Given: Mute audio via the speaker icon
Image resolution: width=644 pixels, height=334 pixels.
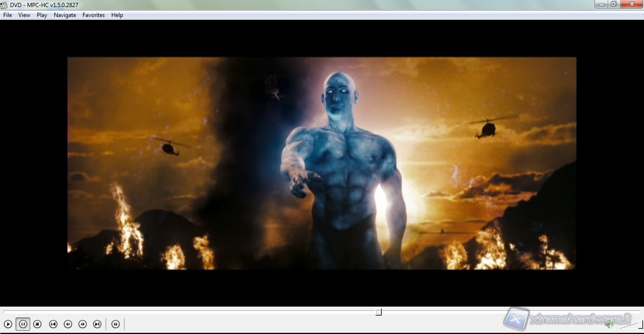Looking at the screenshot, I should 609,324.
